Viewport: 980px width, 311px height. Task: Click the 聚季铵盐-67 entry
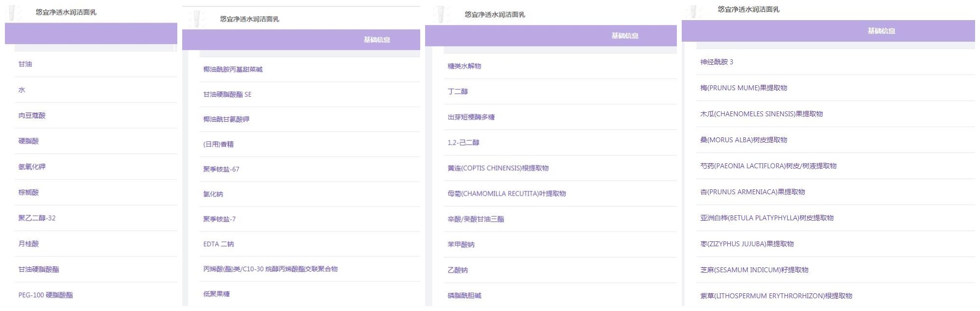221,169
